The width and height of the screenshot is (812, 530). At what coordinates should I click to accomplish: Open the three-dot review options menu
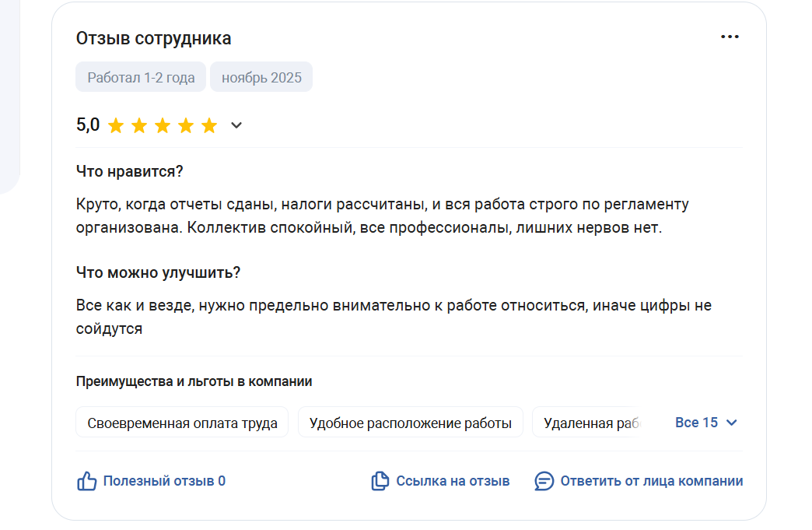[730, 37]
